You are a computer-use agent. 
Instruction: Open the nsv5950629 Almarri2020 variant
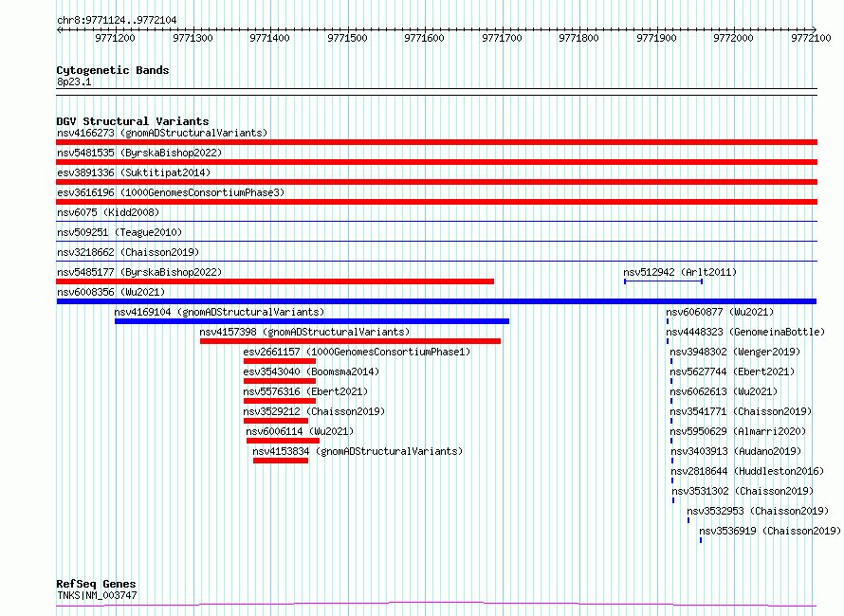click(x=738, y=431)
